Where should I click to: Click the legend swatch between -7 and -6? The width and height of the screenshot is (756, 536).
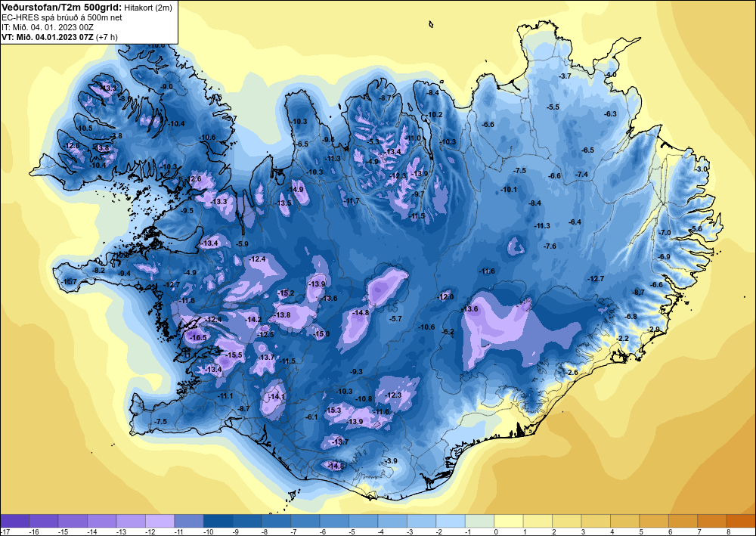tap(305, 521)
